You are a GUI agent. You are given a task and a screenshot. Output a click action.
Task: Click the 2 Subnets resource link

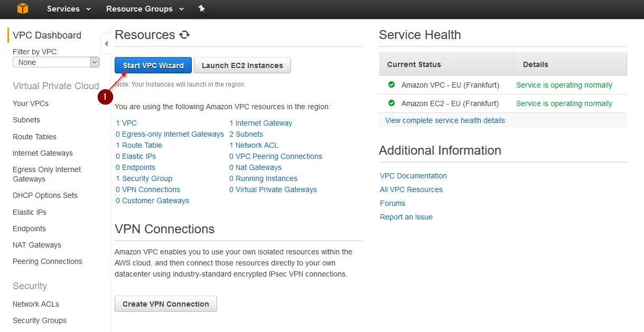pyautogui.click(x=246, y=134)
